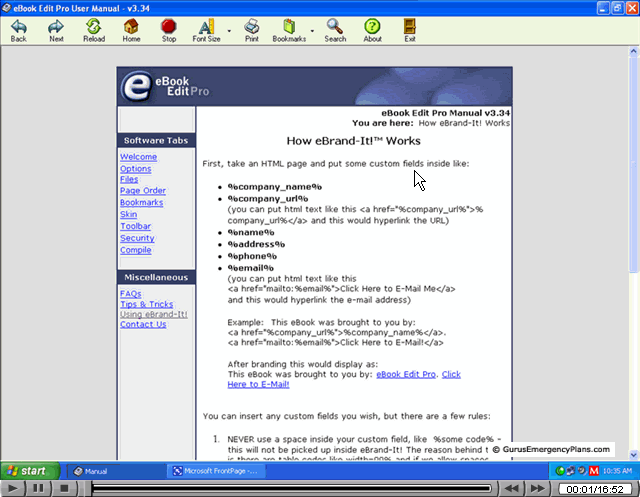
Task: Open the Bookmarks sidebar link
Action: (142, 202)
